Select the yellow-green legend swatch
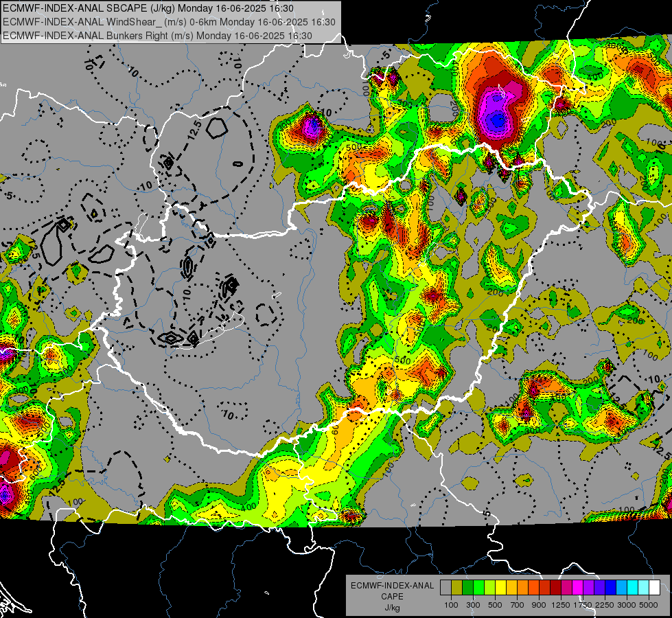 pyautogui.click(x=489, y=587)
